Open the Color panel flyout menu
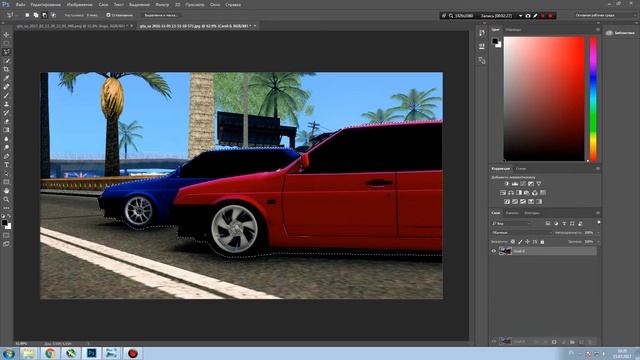640x360 pixels. pos(598,30)
